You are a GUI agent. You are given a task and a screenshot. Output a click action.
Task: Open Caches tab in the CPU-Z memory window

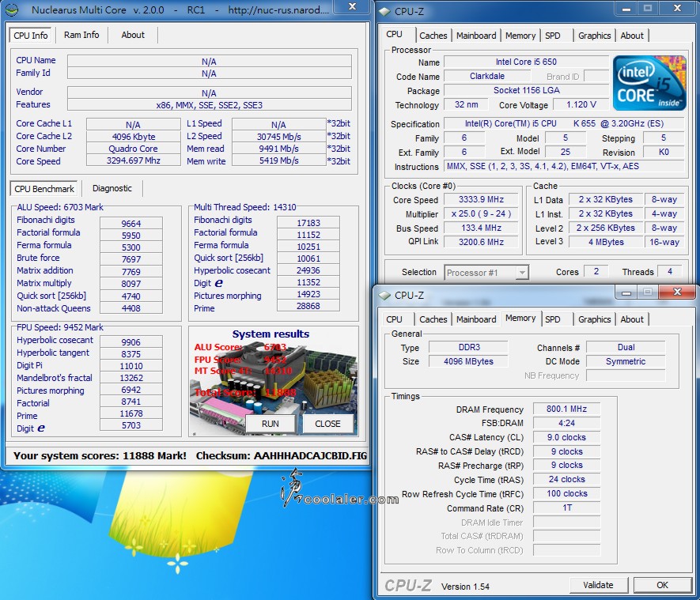[x=433, y=319]
